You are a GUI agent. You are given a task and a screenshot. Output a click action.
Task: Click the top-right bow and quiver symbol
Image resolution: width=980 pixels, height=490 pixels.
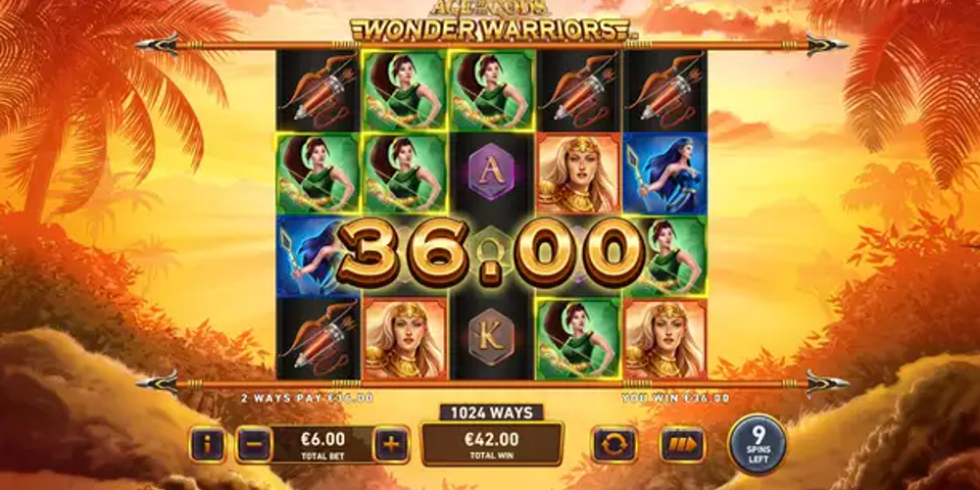tap(664, 90)
